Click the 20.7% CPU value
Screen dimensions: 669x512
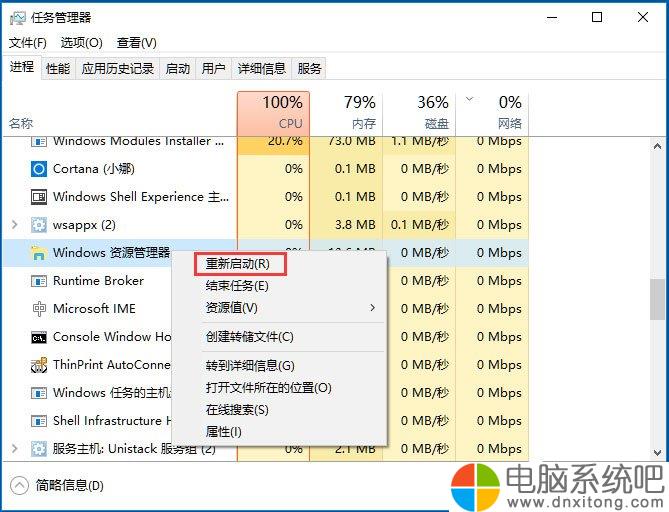(x=285, y=141)
